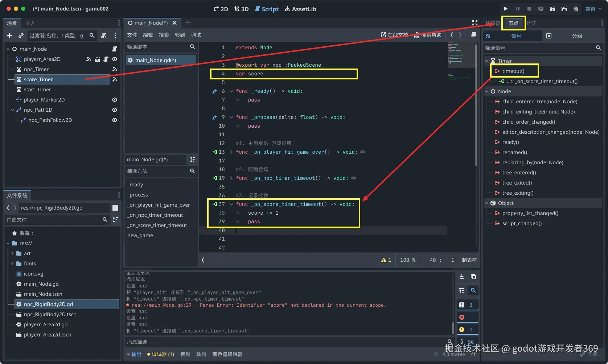Add a new child node with plus icon
608x364 pixels.
coord(9,36)
